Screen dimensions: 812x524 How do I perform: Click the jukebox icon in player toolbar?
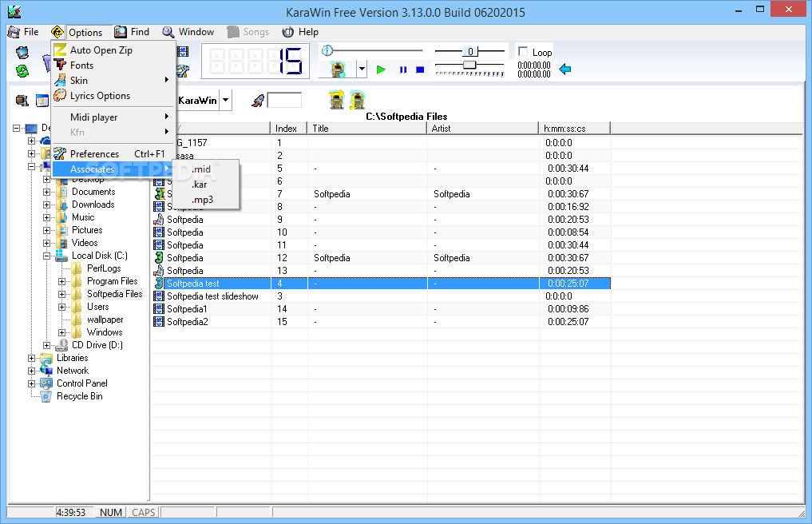pyautogui.click(x=338, y=69)
